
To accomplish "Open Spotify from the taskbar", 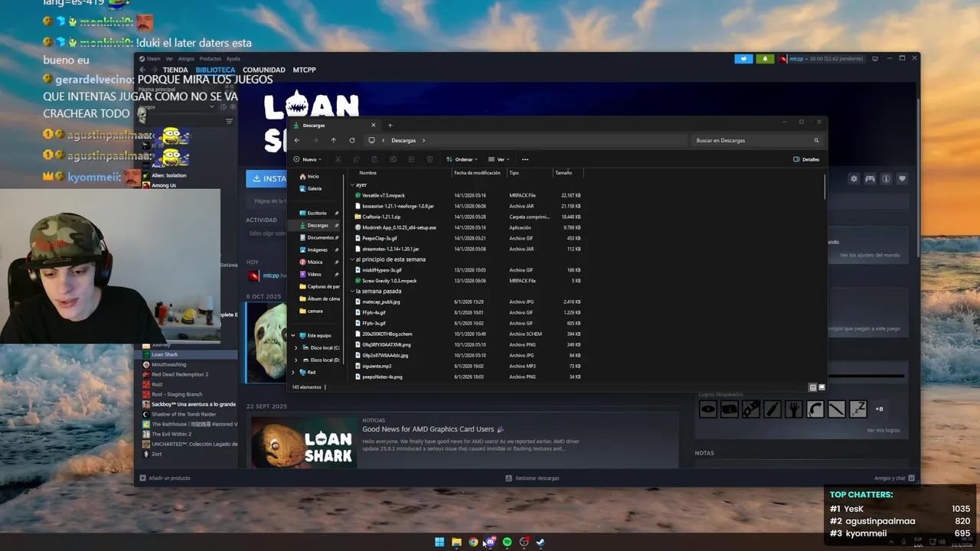I will pyautogui.click(x=507, y=542).
